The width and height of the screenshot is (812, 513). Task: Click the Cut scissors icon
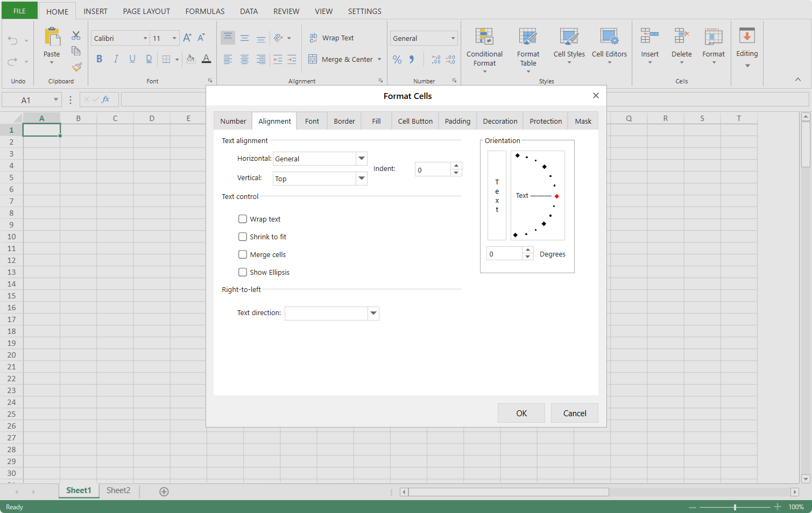click(76, 36)
